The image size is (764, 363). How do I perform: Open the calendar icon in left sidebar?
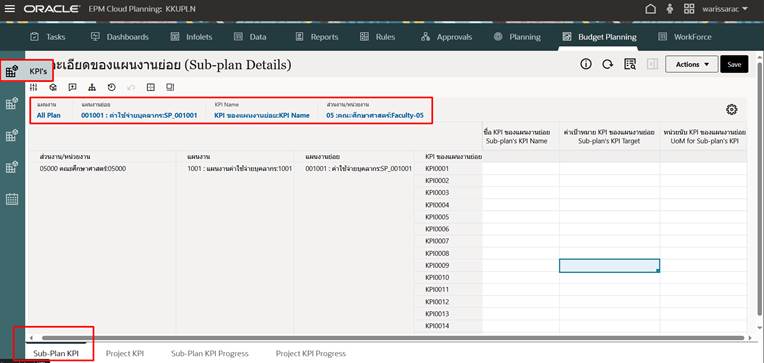point(12,199)
